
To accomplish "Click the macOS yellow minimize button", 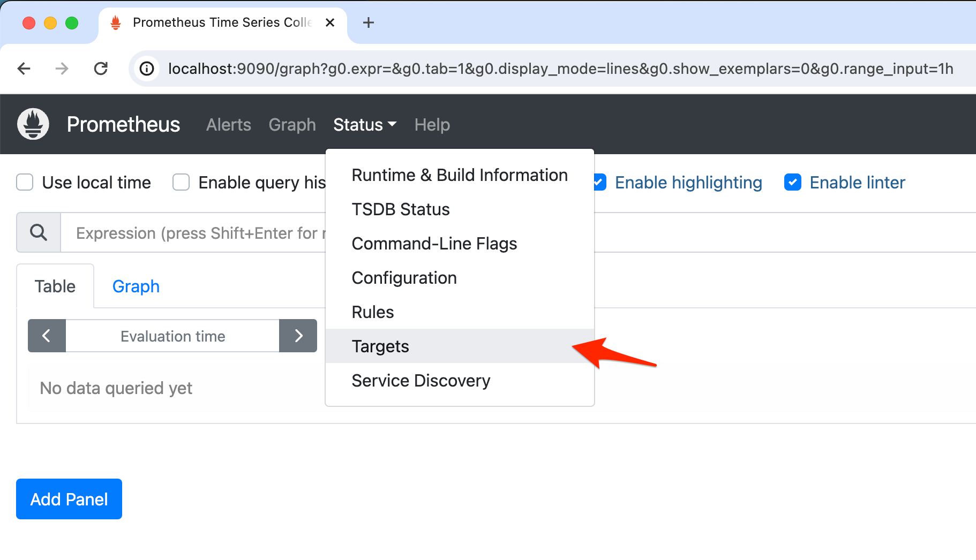I will (50, 22).
